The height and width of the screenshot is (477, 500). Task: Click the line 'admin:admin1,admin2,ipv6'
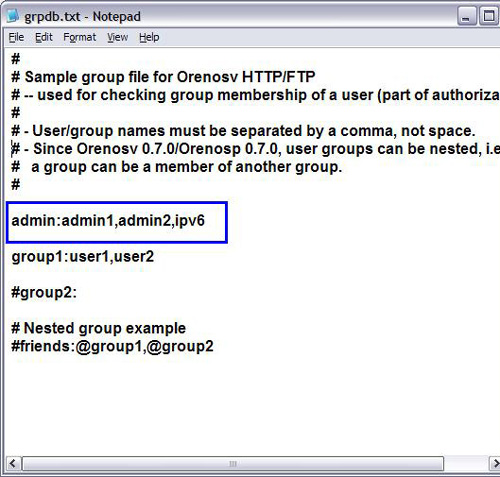pos(108,221)
